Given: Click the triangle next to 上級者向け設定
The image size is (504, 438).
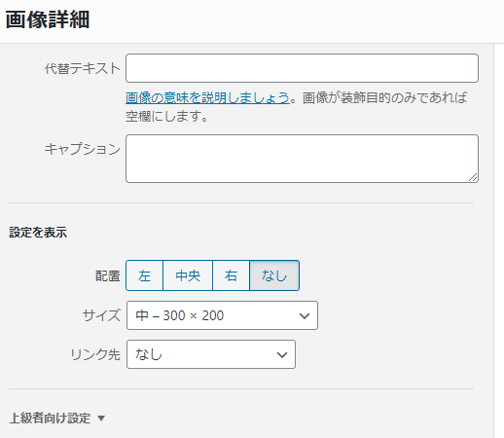Looking at the screenshot, I should (x=101, y=419).
